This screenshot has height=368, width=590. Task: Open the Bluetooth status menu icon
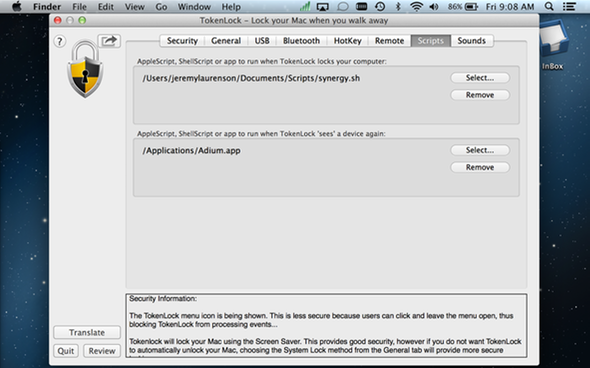pos(398,6)
